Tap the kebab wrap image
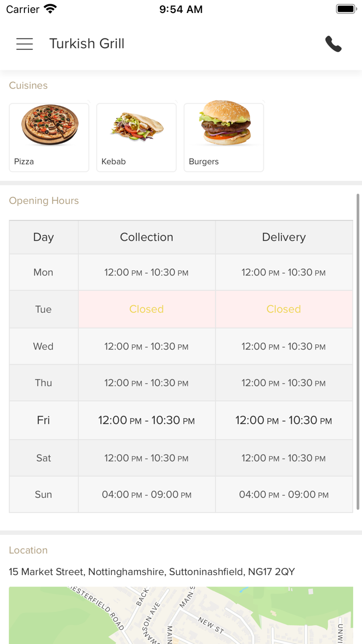The width and height of the screenshot is (362, 644). click(x=137, y=126)
